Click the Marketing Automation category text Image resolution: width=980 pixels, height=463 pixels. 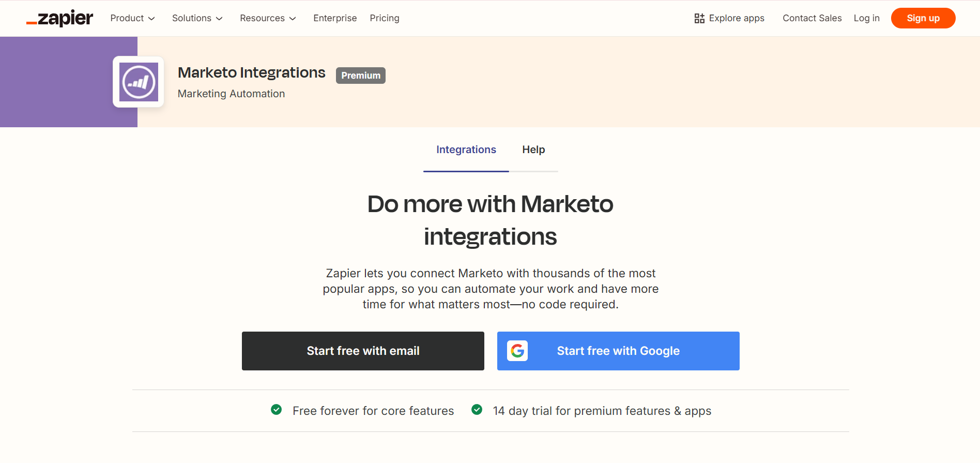tap(231, 94)
